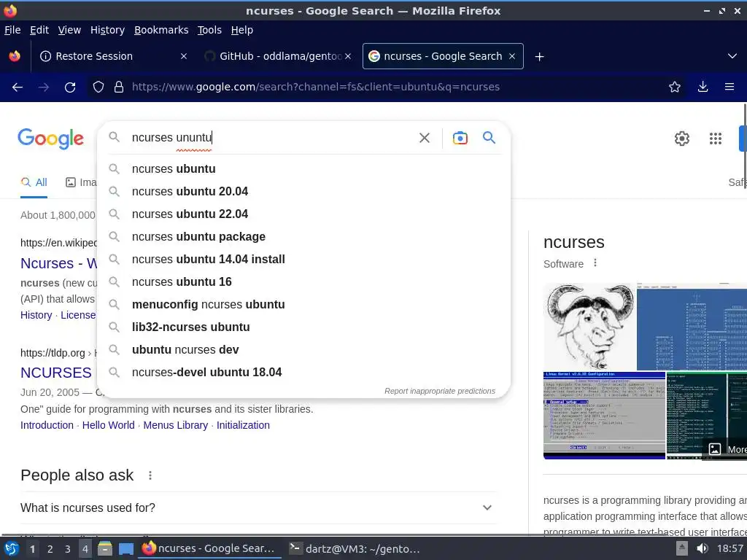The height and width of the screenshot is (560, 747).
Task: Click Report inappropriate predictions link
Action: (x=440, y=391)
